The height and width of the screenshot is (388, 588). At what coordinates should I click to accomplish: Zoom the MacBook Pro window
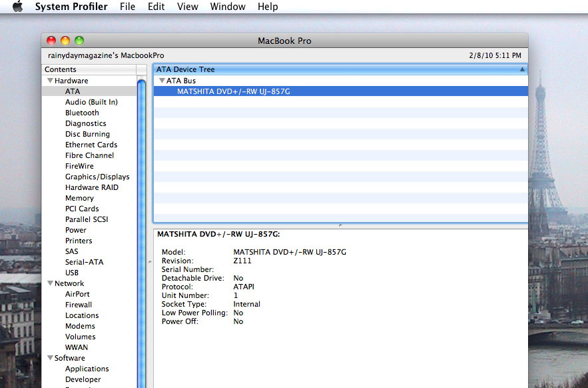[79, 41]
